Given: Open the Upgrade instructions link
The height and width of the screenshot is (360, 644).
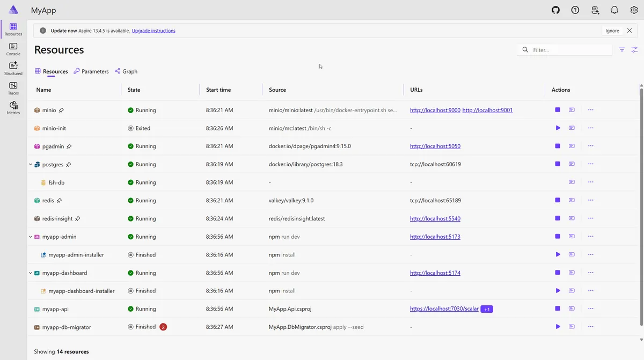Looking at the screenshot, I should (153, 31).
